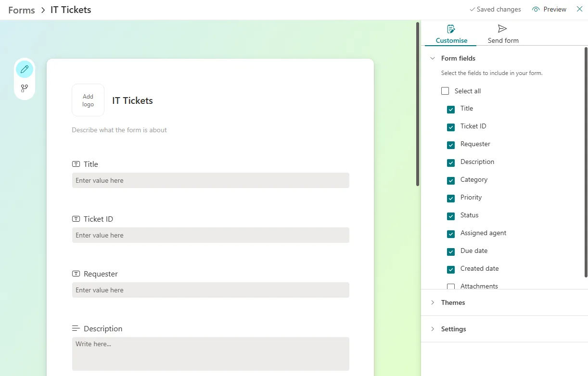This screenshot has width=588, height=376.
Task: Uncheck the Due date checkbox
Action: click(x=451, y=252)
